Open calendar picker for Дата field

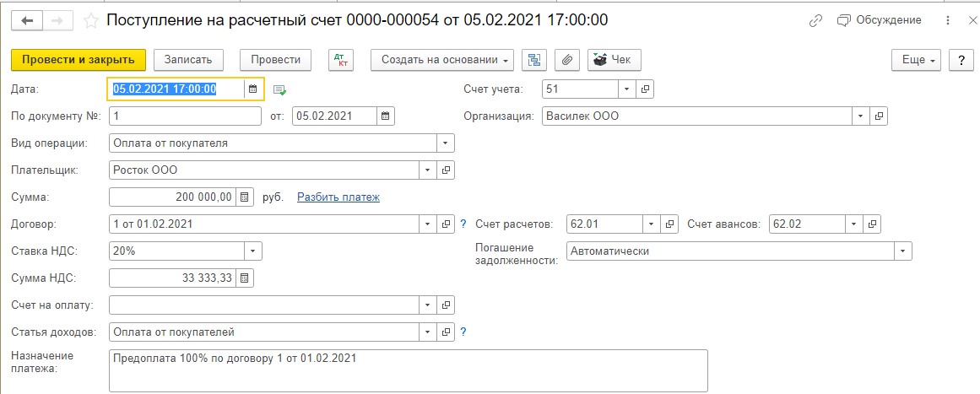click(x=253, y=89)
